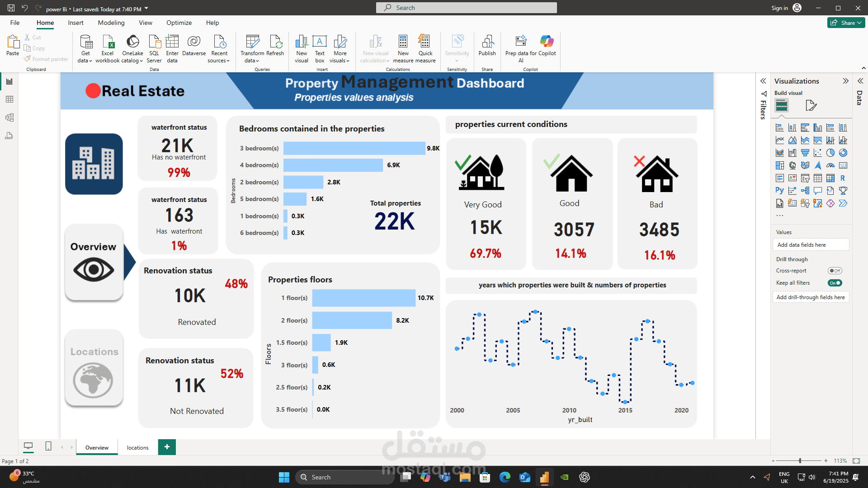The image size is (868, 488).
Task: Pick the Azure map visual icon
Action: point(818,166)
